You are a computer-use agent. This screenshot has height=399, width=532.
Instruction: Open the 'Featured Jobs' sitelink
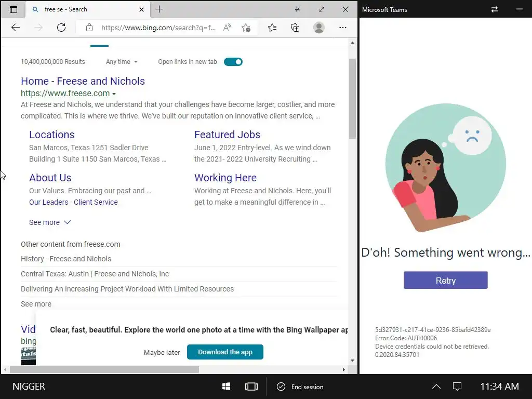(228, 135)
